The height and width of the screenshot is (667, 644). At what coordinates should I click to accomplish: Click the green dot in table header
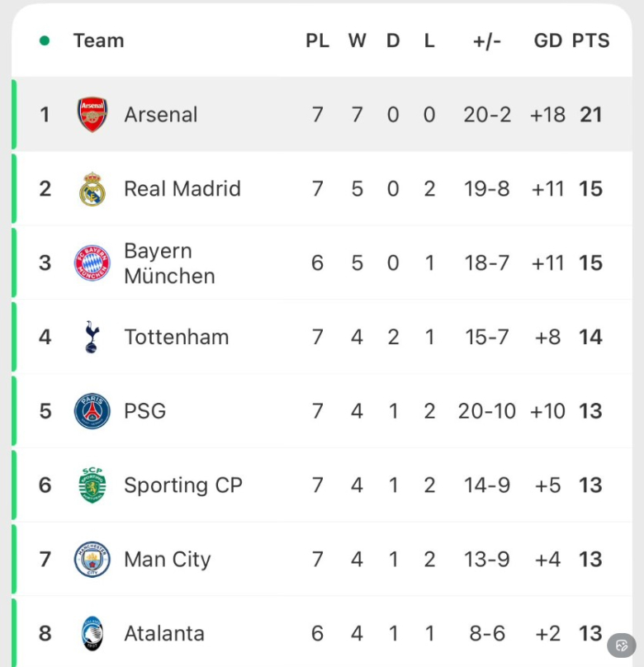[45, 40]
